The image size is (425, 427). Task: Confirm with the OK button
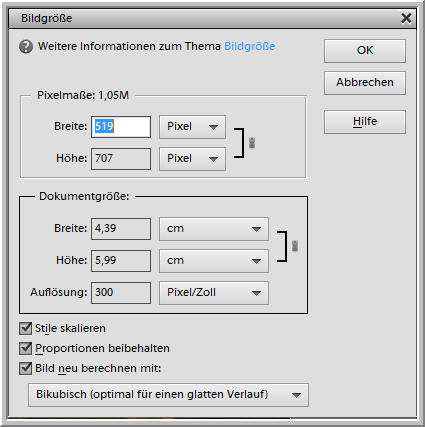365,51
